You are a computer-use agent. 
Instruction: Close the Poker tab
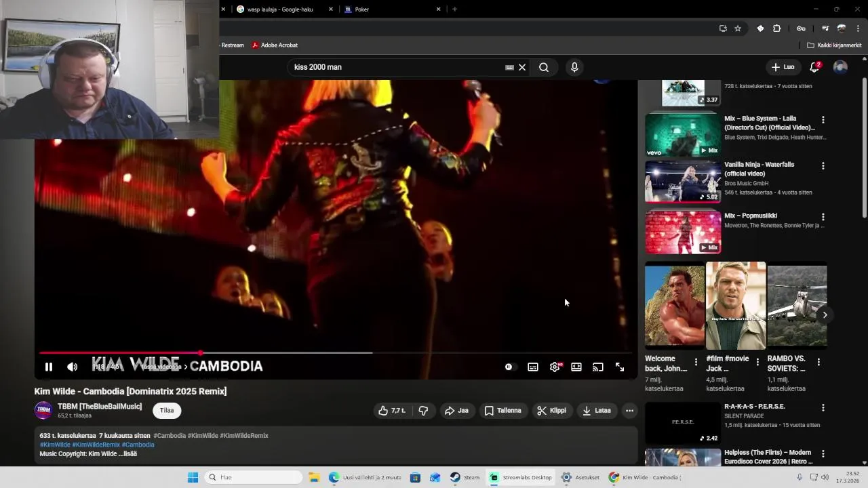point(438,9)
